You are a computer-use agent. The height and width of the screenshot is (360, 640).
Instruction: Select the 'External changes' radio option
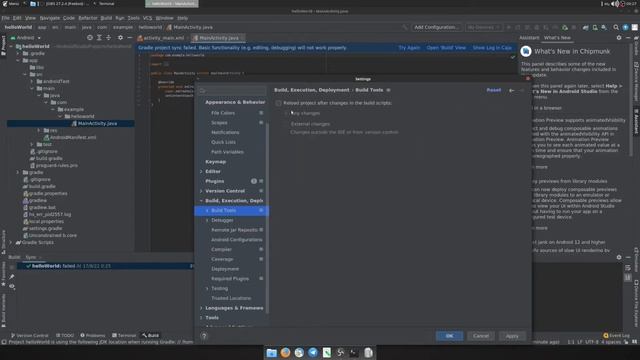click(287, 124)
